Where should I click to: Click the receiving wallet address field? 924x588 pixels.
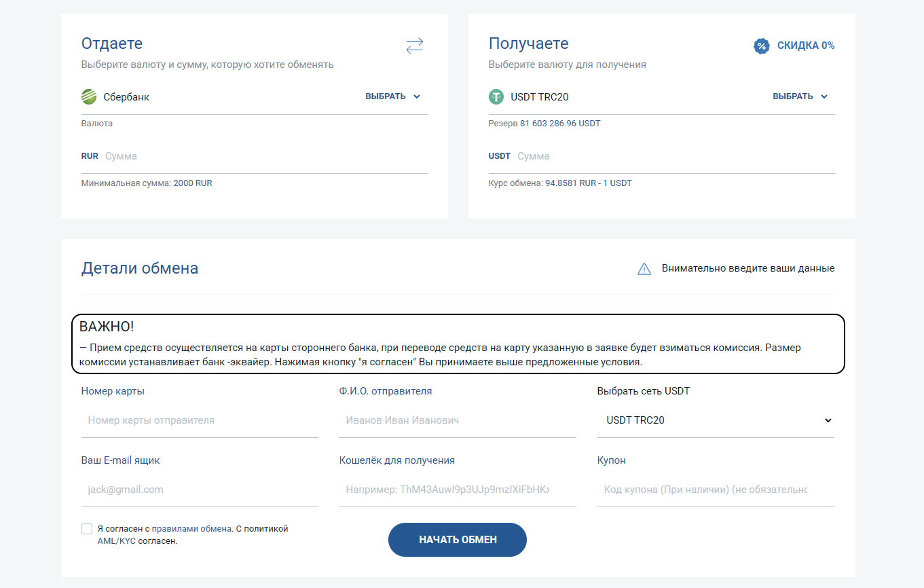click(x=458, y=490)
